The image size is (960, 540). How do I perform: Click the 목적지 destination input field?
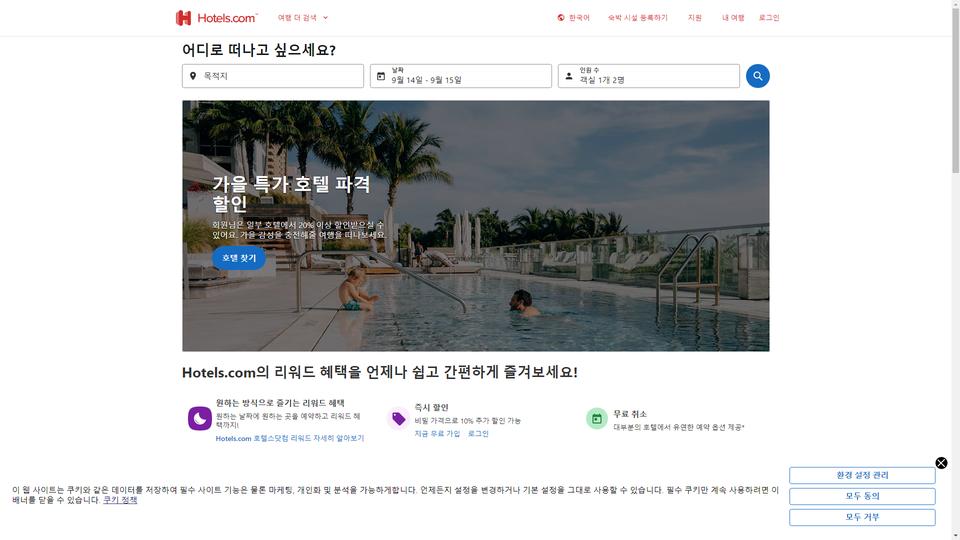[x=272, y=76]
